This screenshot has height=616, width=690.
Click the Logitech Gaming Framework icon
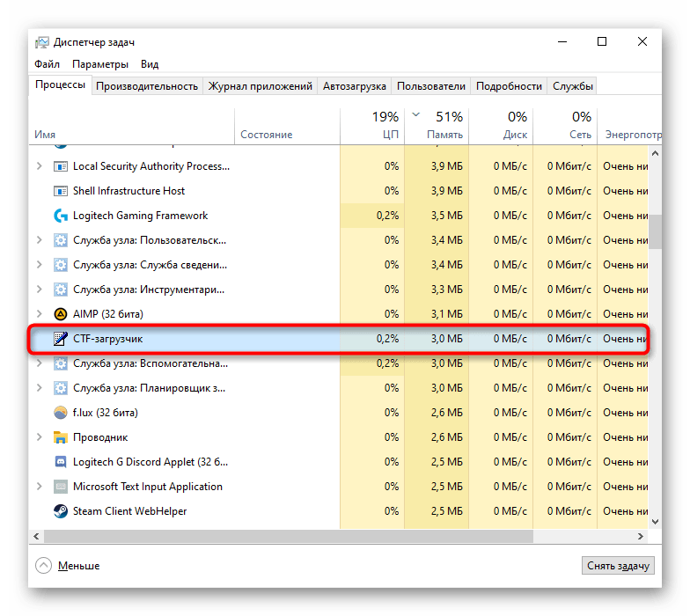(60, 216)
